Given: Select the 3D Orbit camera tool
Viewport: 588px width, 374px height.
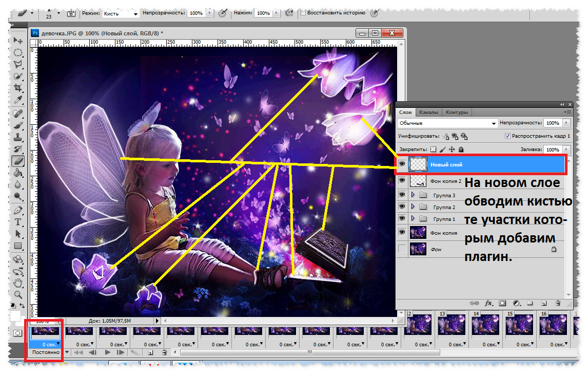Looking at the screenshot, I should point(17,271).
